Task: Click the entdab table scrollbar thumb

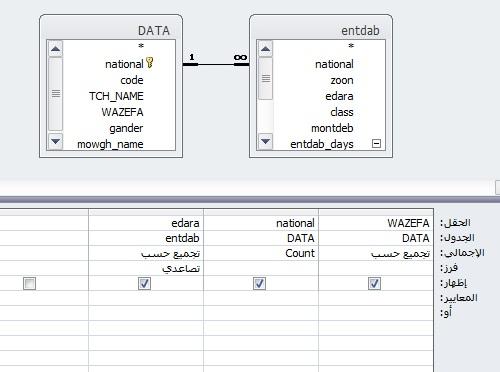Action: 265,78
